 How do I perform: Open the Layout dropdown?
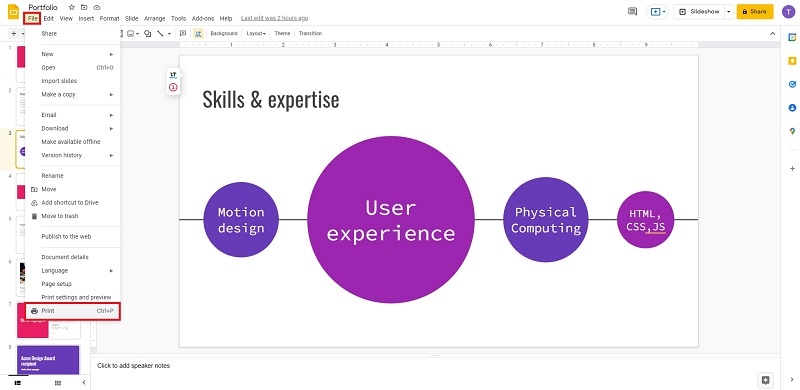[x=256, y=34]
